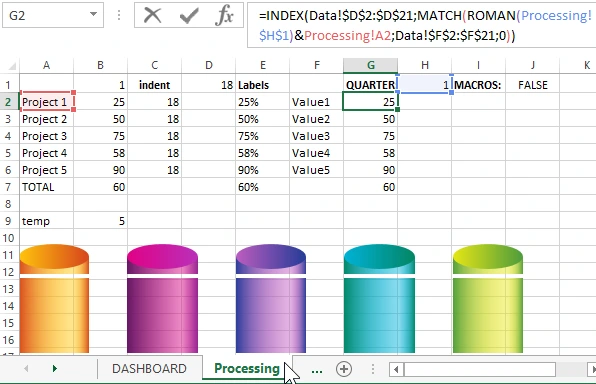Select cell containing Project 1
The image size is (596, 384).
(x=46, y=102)
